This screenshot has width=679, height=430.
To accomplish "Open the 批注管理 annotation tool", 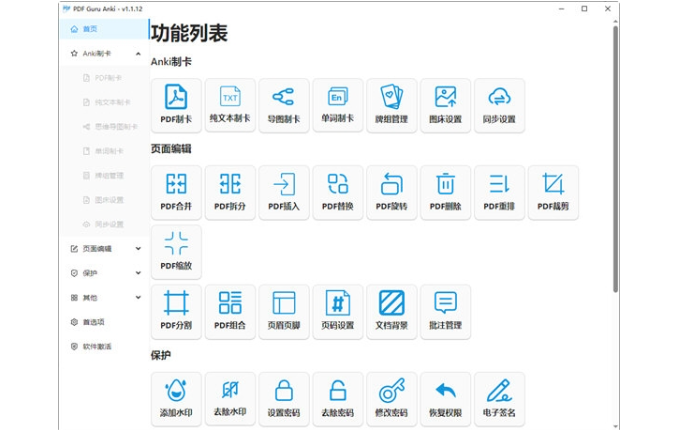I will pos(445,311).
